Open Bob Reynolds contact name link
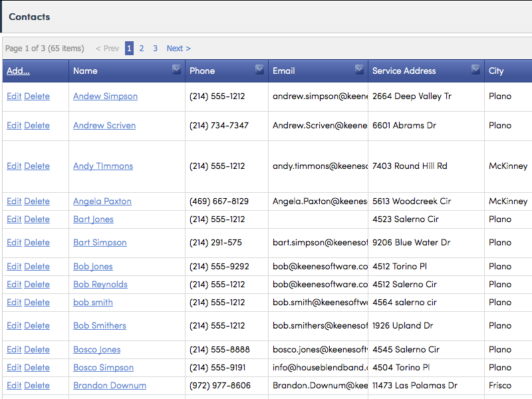 (100, 285)
